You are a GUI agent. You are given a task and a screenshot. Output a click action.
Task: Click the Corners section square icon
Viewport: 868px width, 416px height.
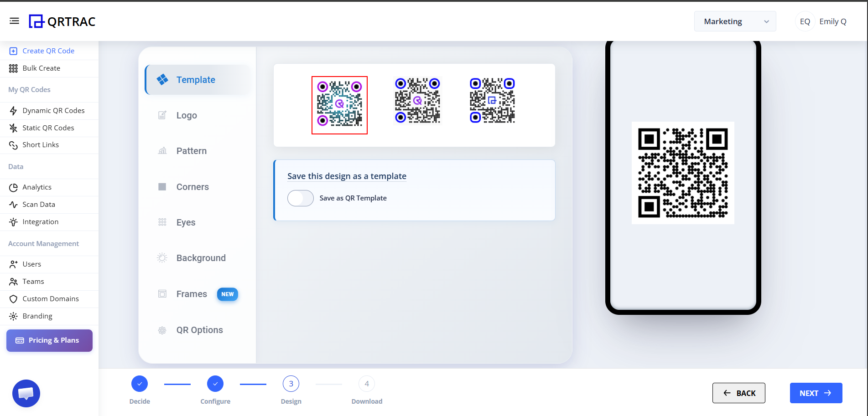click(x=162, y=187)
